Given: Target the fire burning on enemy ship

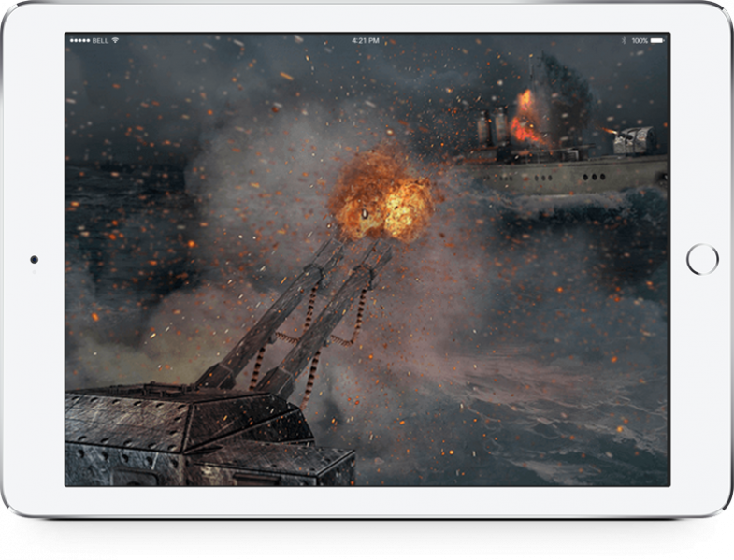Looking at the screenshot, I should 528,120.
